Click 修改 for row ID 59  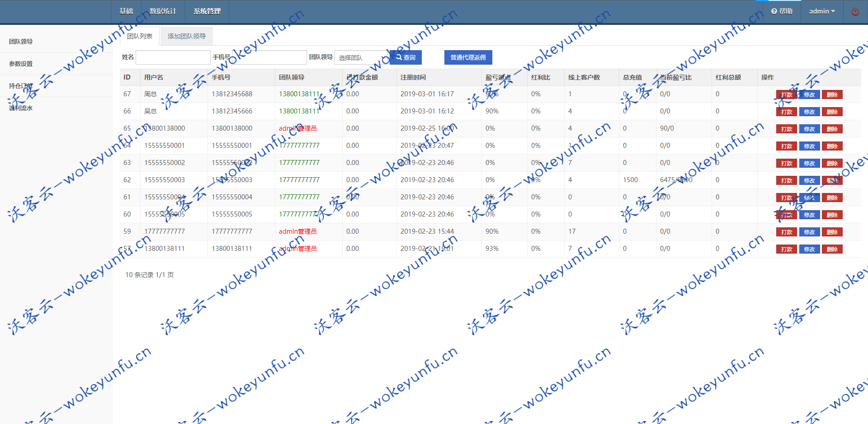click(x=809, y=232)
